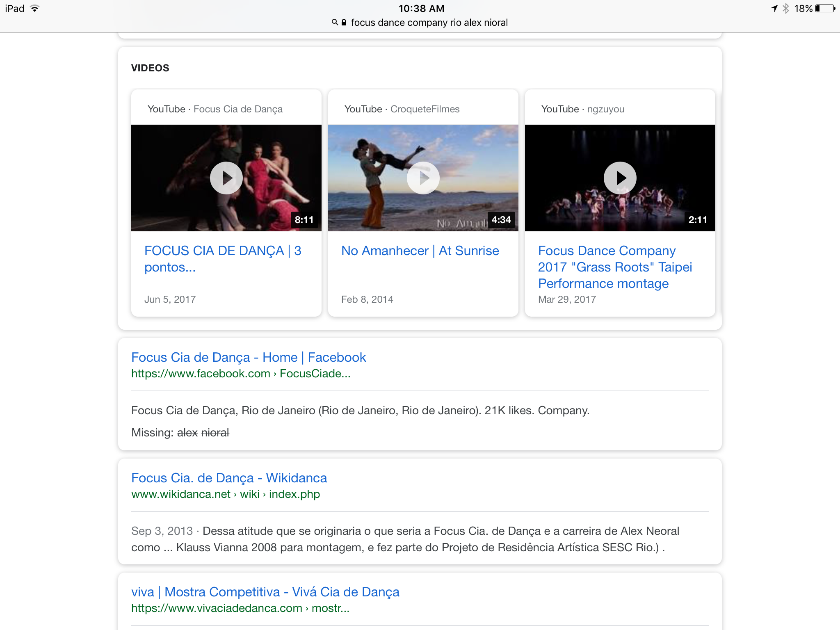
Task: Tap the vivaciadedanca.com URL
Action: (240, 608)
